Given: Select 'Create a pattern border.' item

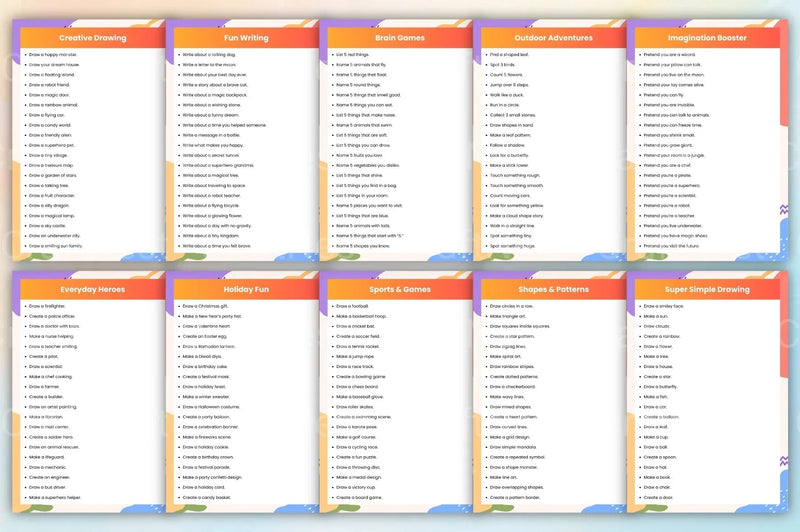Looking at the screenshot, I should 515,497.
